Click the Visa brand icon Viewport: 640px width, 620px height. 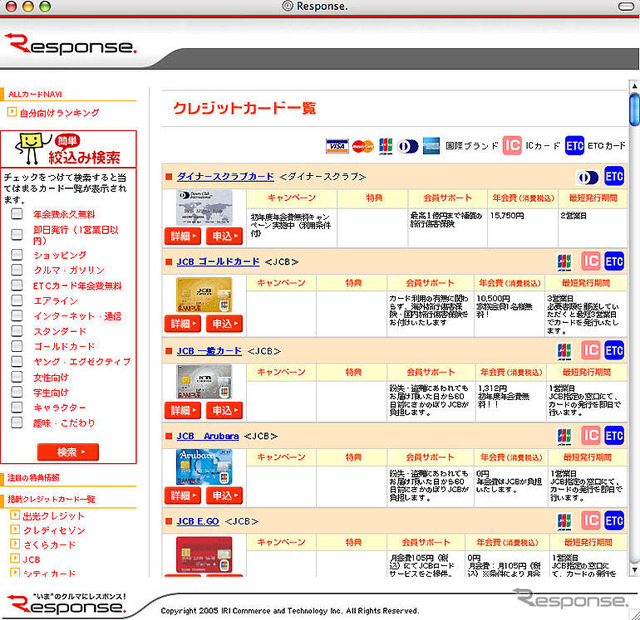pyautogui.click(x=337, y=146)
